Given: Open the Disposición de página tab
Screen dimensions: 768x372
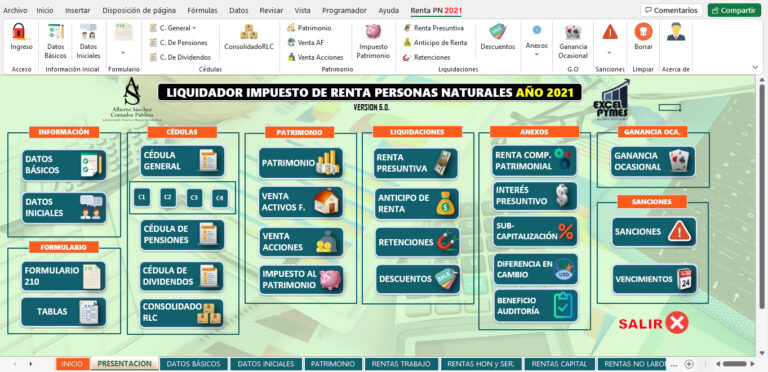Looking at the screenshot, I should (140, 10).
